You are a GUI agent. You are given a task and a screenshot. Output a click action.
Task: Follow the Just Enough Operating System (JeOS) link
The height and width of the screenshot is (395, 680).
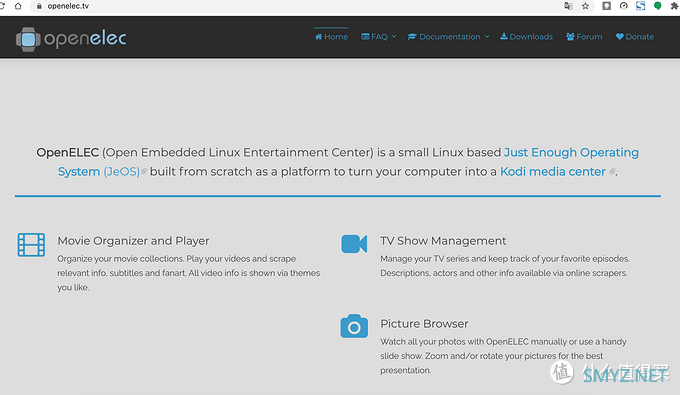click(571, 153)
